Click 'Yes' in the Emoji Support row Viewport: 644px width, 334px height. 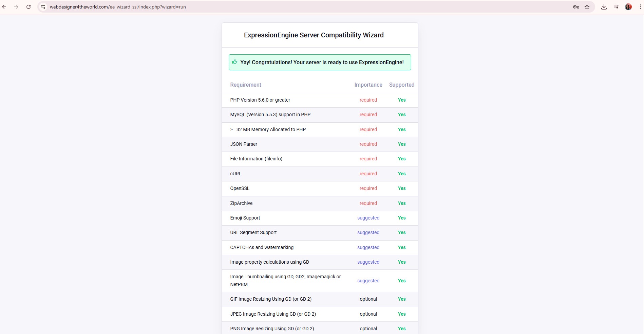click(x=402, y=218)
